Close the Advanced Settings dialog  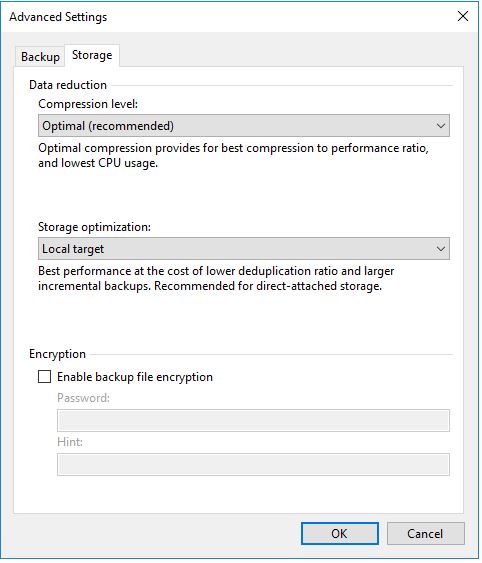[463, 16]
